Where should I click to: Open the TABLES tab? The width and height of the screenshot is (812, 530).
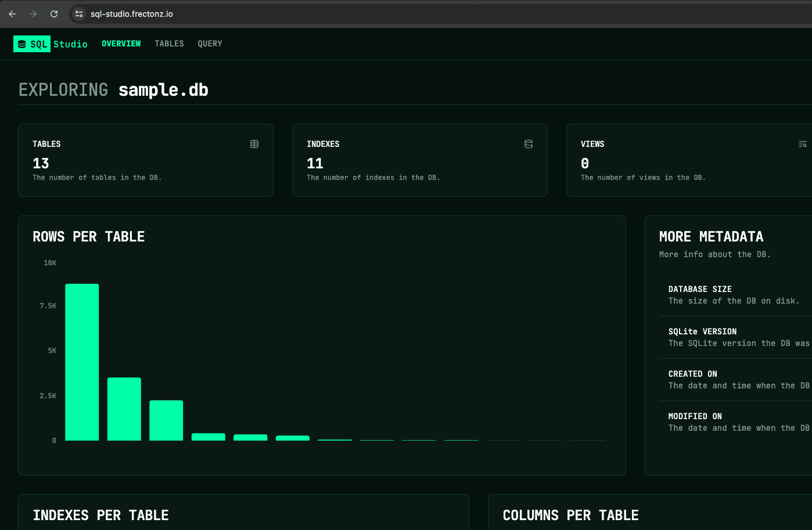pos(169,44)
